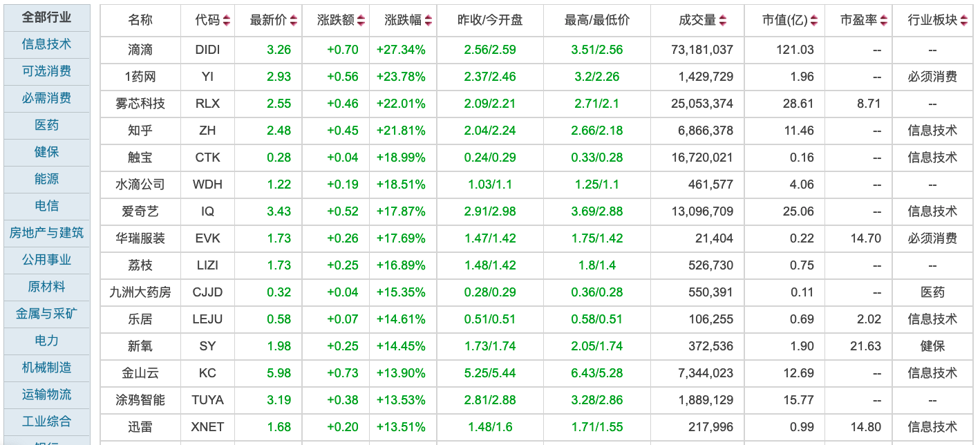Screen dimensions: 980x445
Task: Open the 爱奇艺 stock name
Action: pyautogui.click(x=140, y=211)
